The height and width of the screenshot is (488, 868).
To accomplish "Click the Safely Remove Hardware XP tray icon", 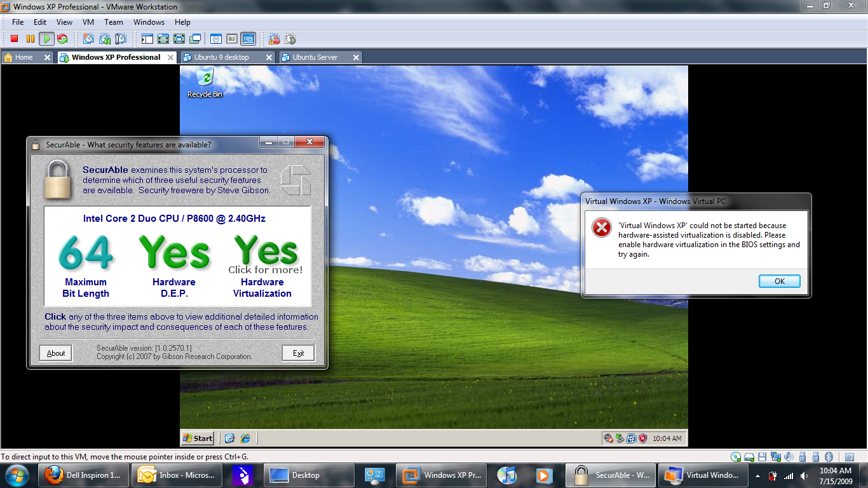I will pyautogui.click(x=620, y=438).
